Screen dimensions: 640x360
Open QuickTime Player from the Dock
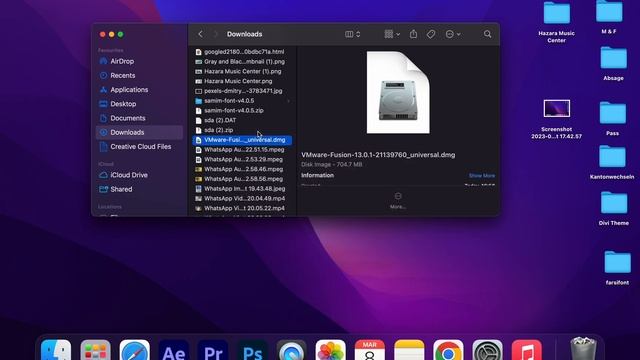point(291,350)
